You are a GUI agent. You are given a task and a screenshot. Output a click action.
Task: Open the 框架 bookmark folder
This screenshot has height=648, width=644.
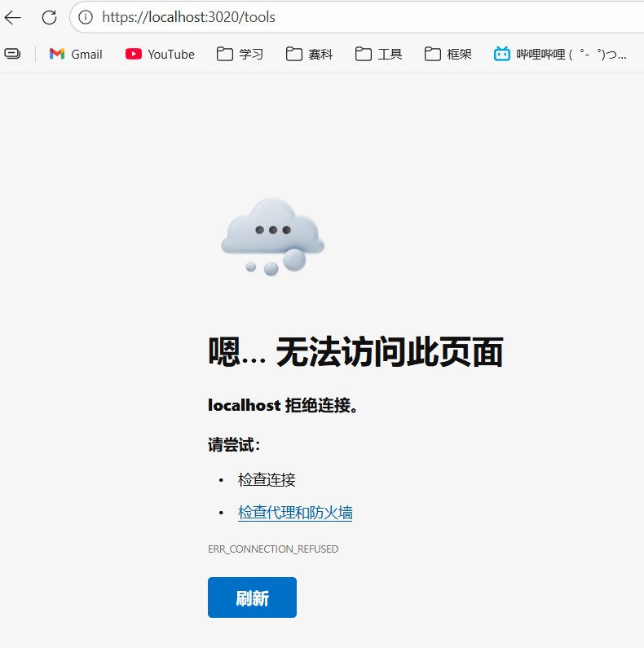tap(448, 54)
